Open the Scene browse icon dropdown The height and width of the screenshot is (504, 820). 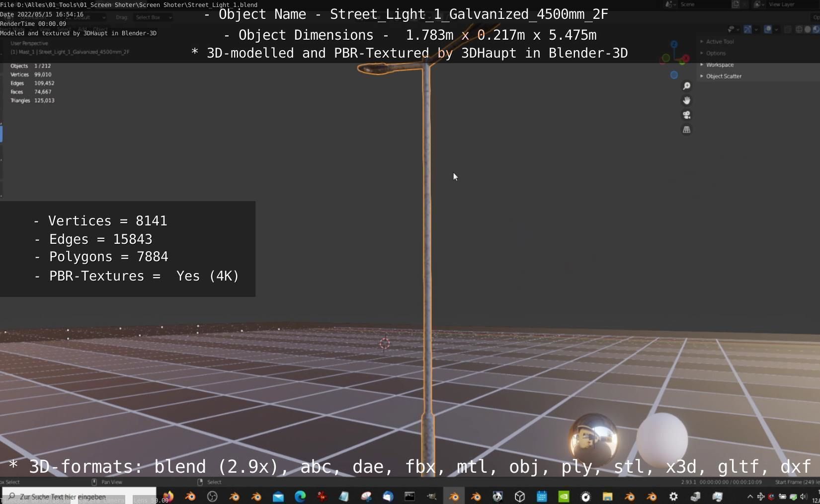click(x=670, y=4)
